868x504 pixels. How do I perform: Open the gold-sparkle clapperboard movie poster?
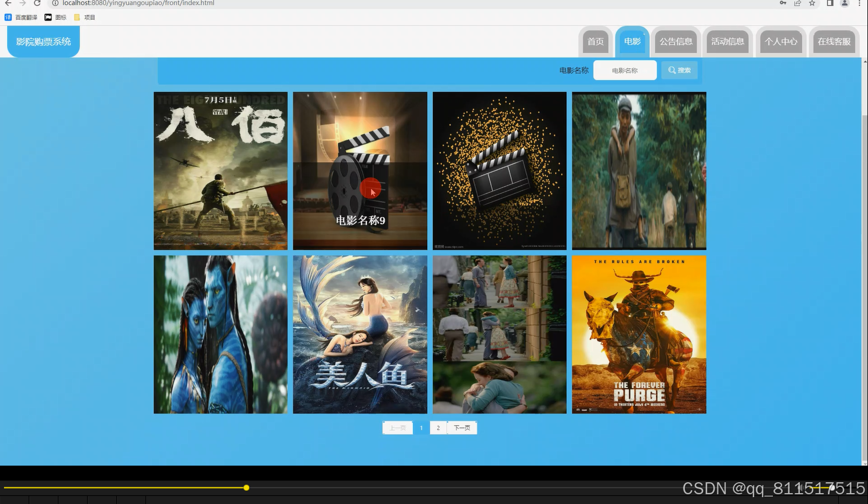click(x=499, y=171)
